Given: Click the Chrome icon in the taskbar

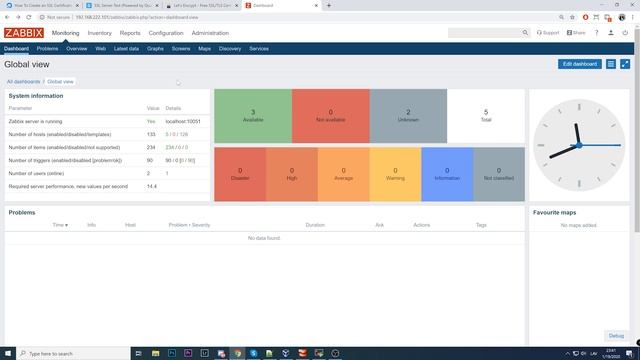Looking at the screenshot, I should tap(238, 353).
